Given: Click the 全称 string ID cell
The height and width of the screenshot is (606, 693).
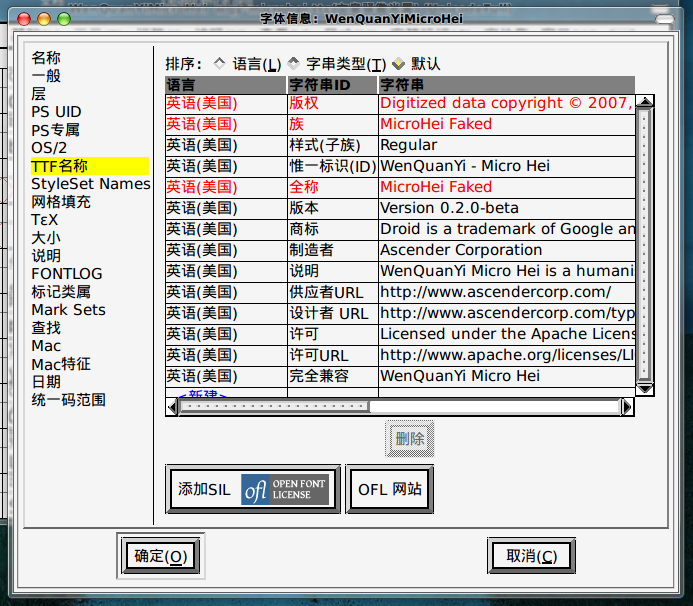Looking at the screenshot, I should coord(333,187).
